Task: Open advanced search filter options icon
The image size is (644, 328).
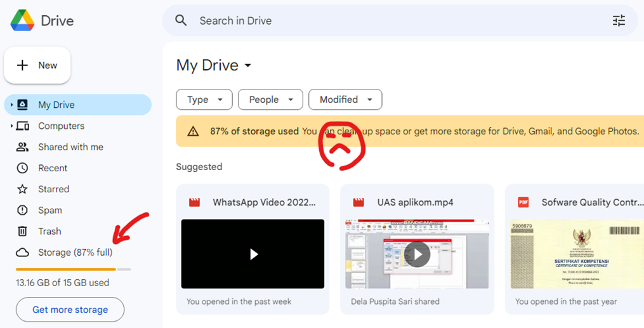Action: [x=619, y=21]
